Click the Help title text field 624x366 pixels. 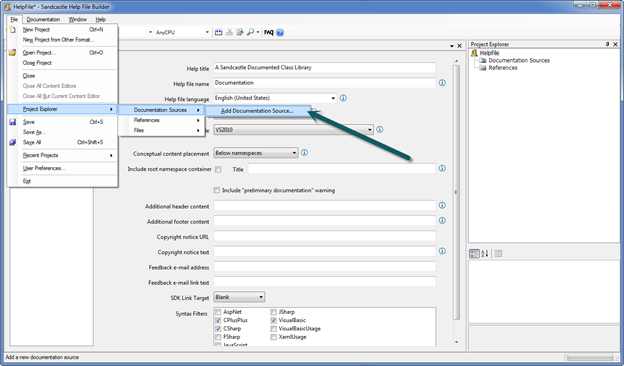tap(325, 68)
